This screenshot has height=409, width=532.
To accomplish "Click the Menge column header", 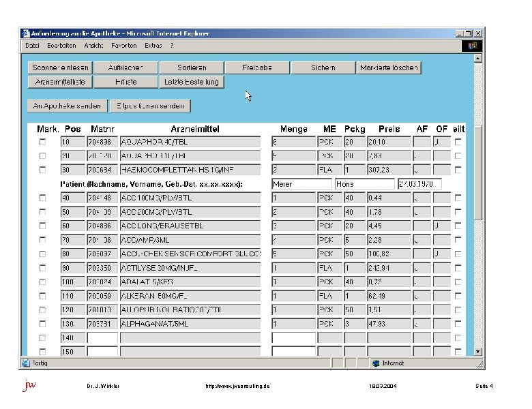I will (x=294, y=130).
